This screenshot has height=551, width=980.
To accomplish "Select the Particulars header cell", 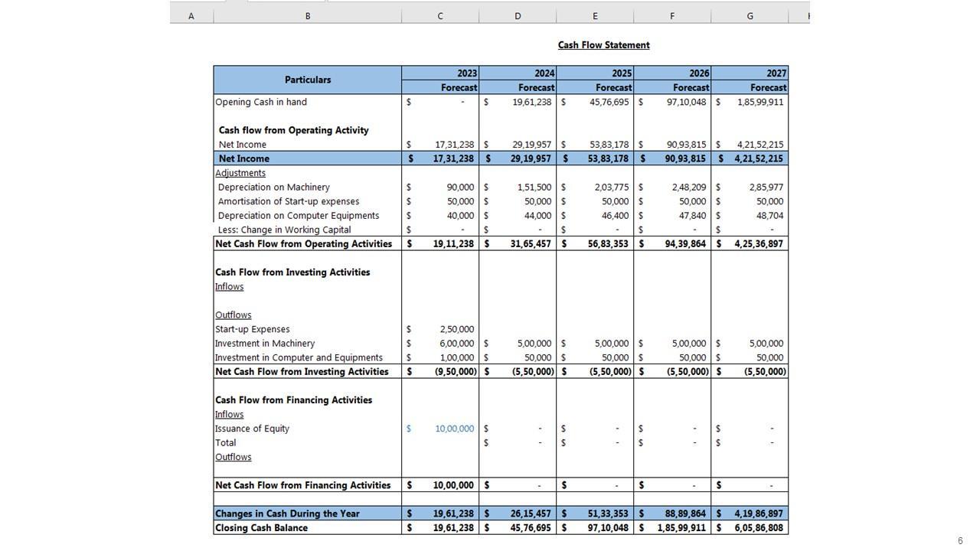I will click(x=307, y=80).
